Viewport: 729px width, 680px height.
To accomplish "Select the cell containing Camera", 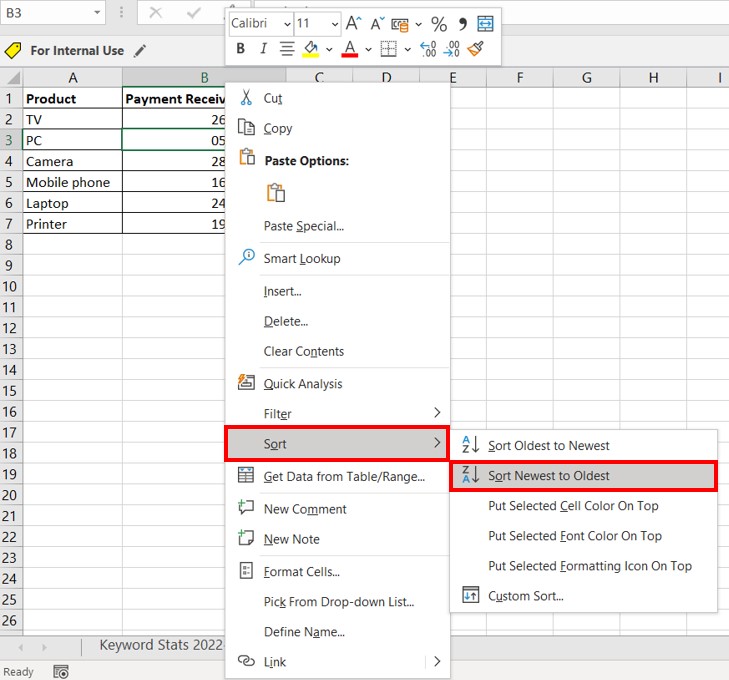I will pyautogui.click(x=73, y=161).
